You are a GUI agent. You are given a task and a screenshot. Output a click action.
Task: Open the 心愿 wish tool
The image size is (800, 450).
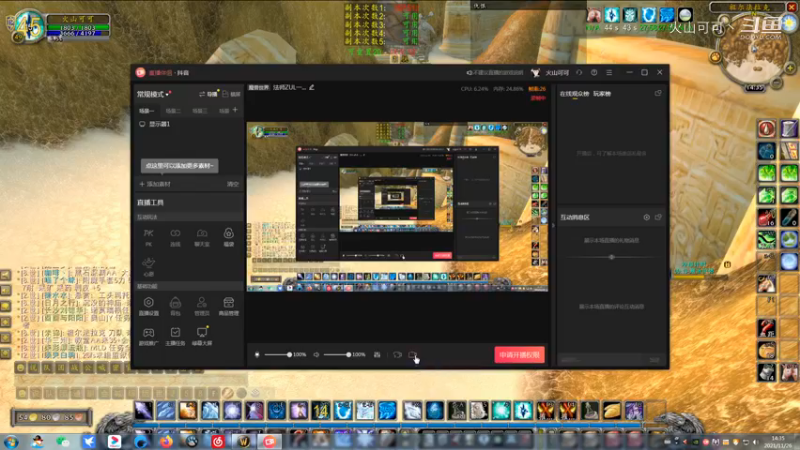pyautogui.click(x=148, y=267)
